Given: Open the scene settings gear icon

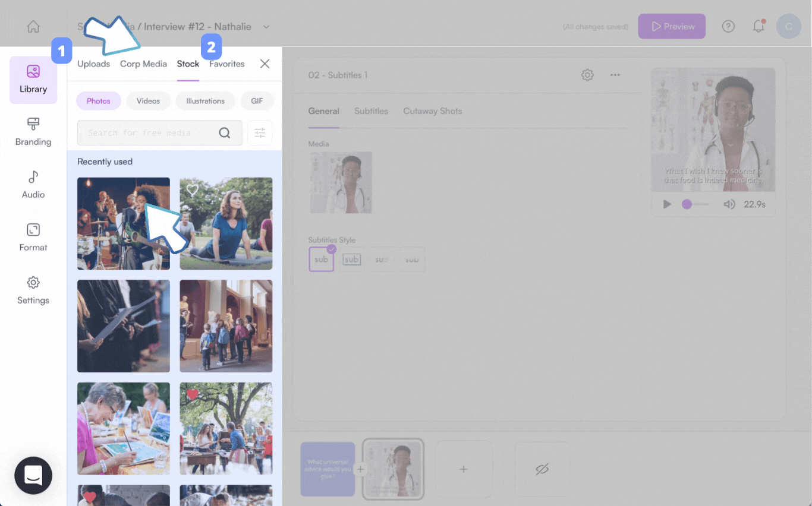Looking at the screenshot, I should tap(587, 75).
